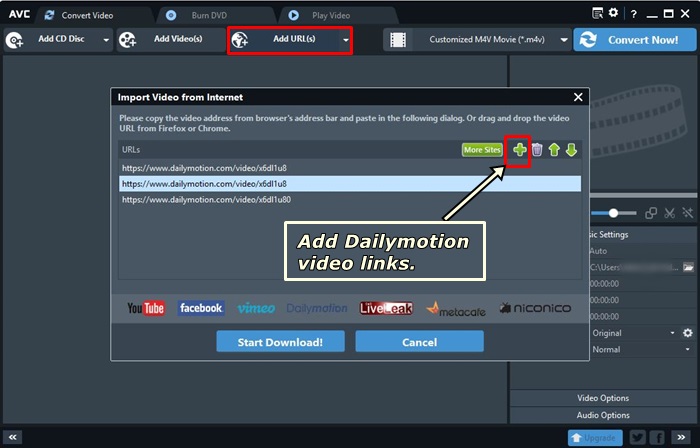The height and width of the screenshot is (448, 700).
Task: Click the Facebook icon in status bar
Action: (658, 438)
